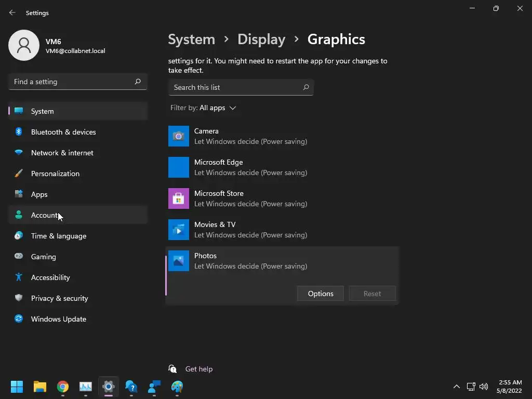Select the Movies & TV app icon

coord(179,230)
